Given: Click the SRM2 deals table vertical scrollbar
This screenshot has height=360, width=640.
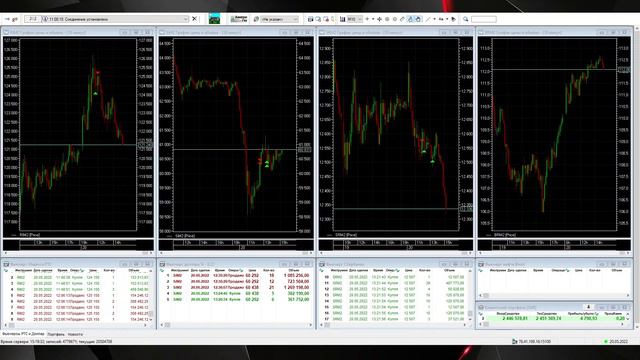Looking at the screenshot, I should [470, 295].
